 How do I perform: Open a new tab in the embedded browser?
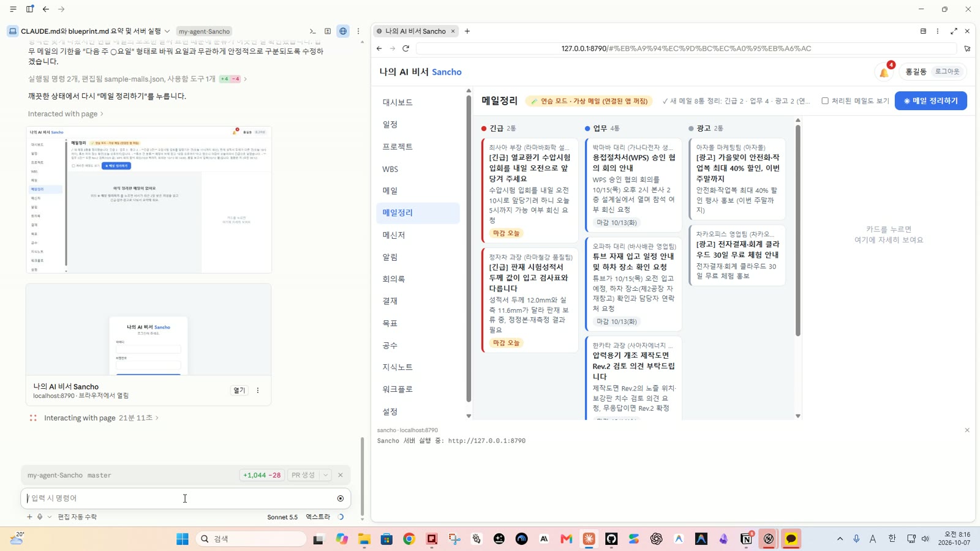[x=467, y=31]
